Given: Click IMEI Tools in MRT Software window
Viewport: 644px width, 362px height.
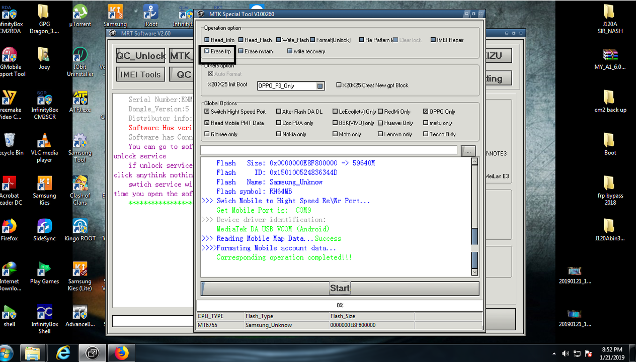Looking at the screenshot, I should coord(140,74).
